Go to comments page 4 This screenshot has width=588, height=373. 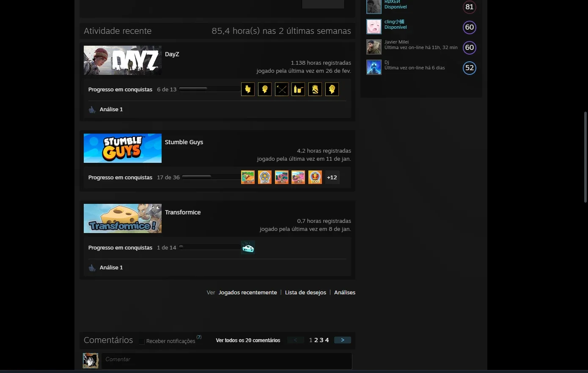[x=327, y=340]
